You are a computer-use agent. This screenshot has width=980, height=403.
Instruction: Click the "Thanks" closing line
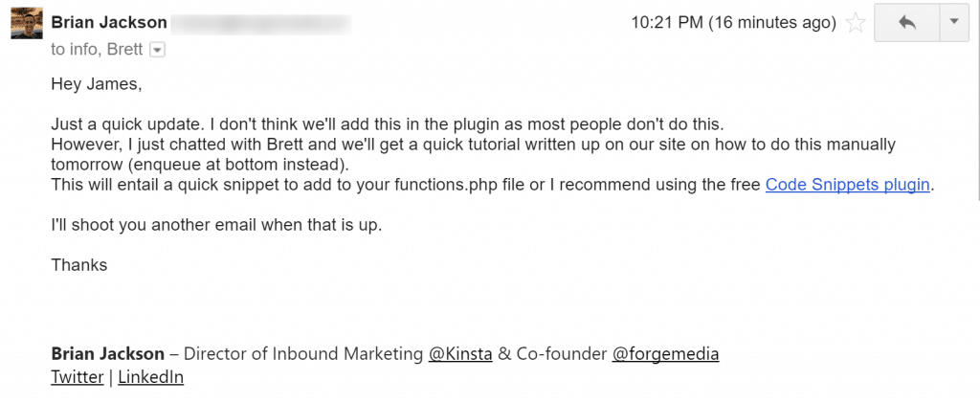tap(78, 265)
